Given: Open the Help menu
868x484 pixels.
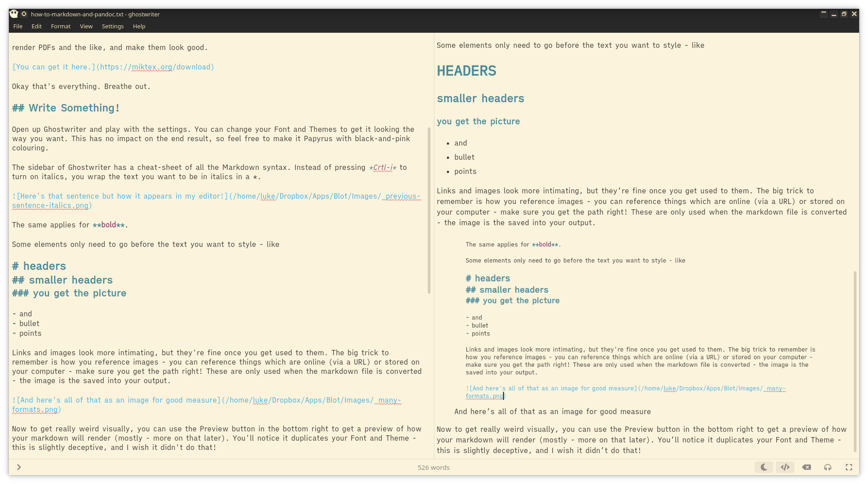Looking at the screenshot, I should [139, 27].
